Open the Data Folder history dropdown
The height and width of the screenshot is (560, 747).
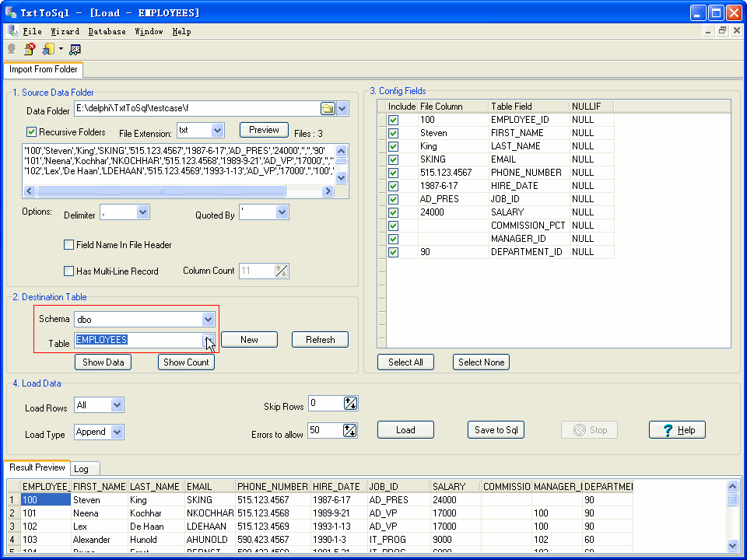(x=342, y=109)
